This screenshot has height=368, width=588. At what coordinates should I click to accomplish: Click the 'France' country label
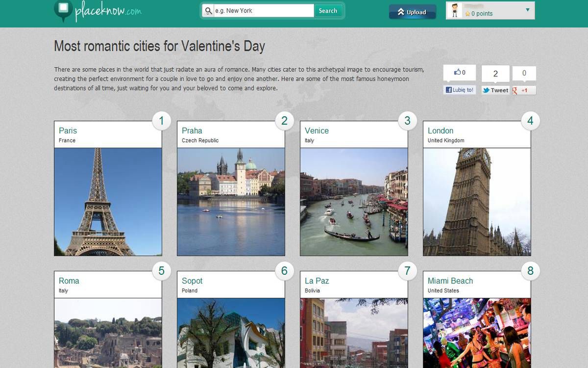(x=67, y=140)
